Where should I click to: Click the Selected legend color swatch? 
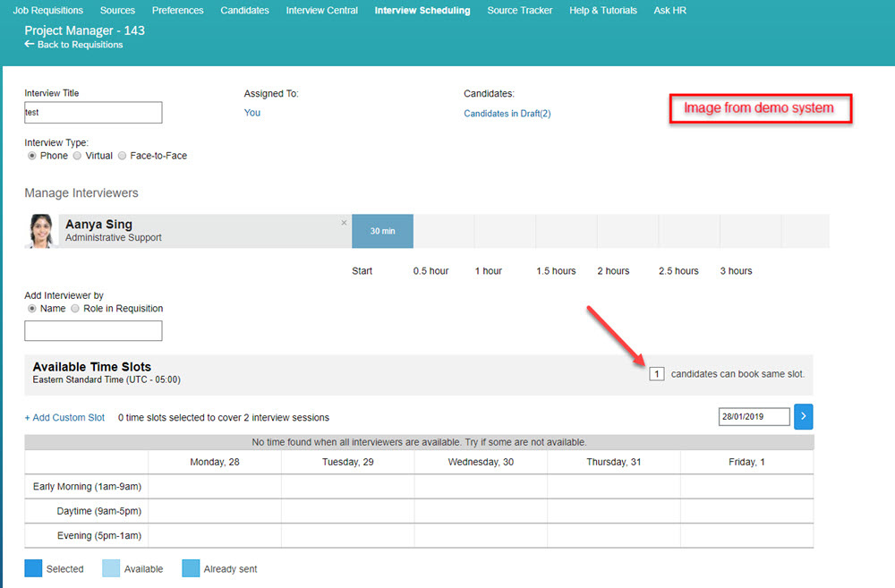[33, 568]
